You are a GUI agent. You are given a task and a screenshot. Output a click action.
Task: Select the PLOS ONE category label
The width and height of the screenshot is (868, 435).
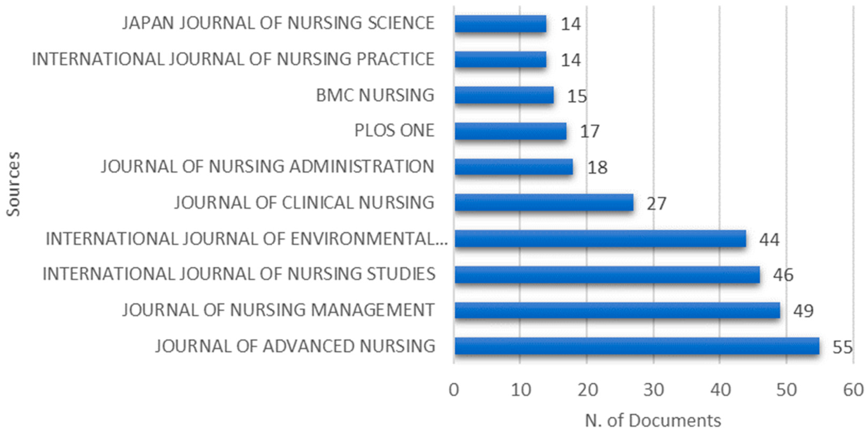click(x=394, y=131)
